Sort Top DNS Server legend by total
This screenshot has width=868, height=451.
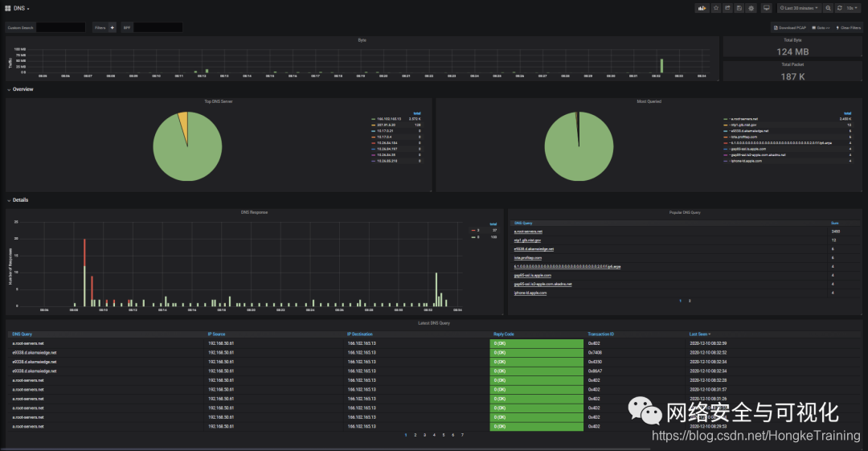coord(417,113)
